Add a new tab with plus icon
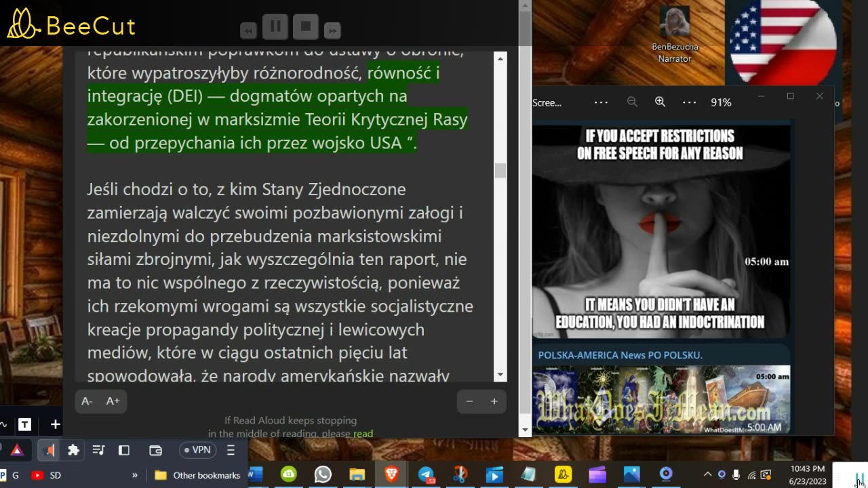The width and height of the screenshot is (868, 488). [56, 425]
